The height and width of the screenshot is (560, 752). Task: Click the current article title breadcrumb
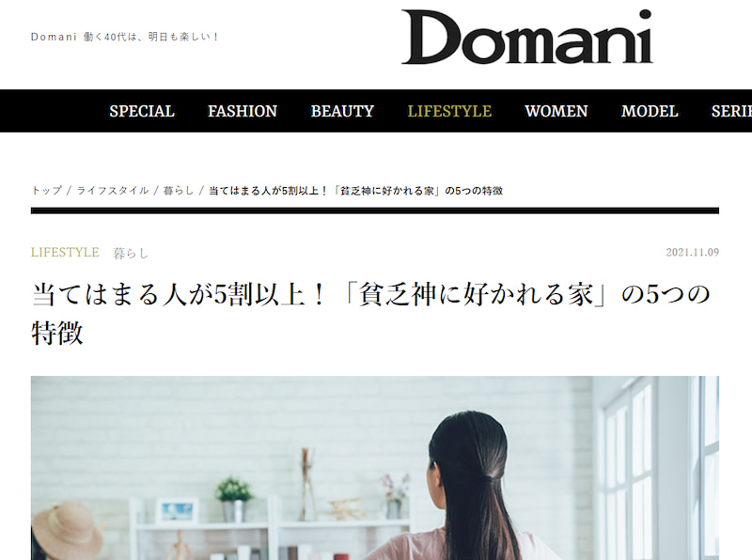tap(355, 191)
